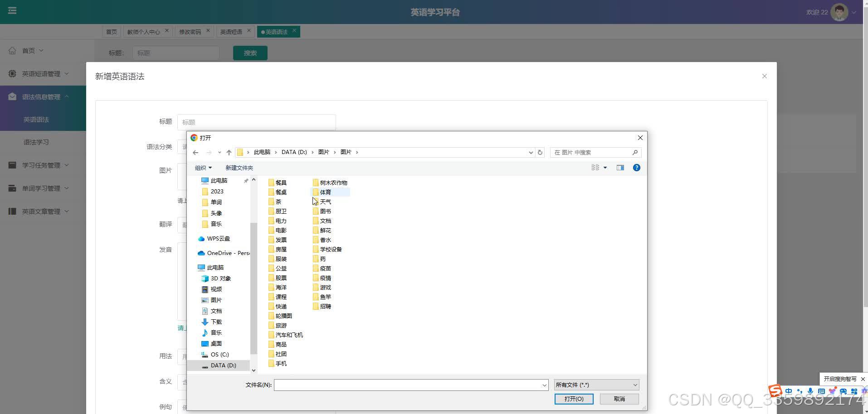
Task: Open the 汽车和飞机 folder
Action: pyautogui.click(x=285, y=335)
